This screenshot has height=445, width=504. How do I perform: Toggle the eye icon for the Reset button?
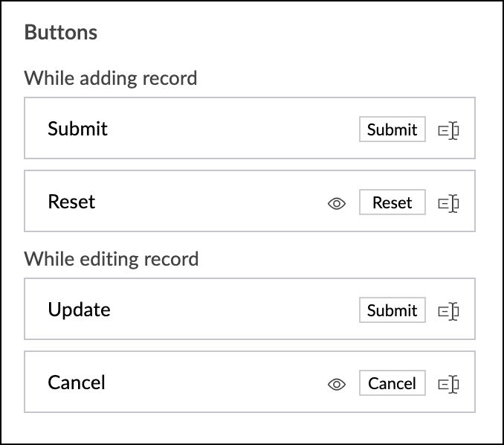(337, 202)
